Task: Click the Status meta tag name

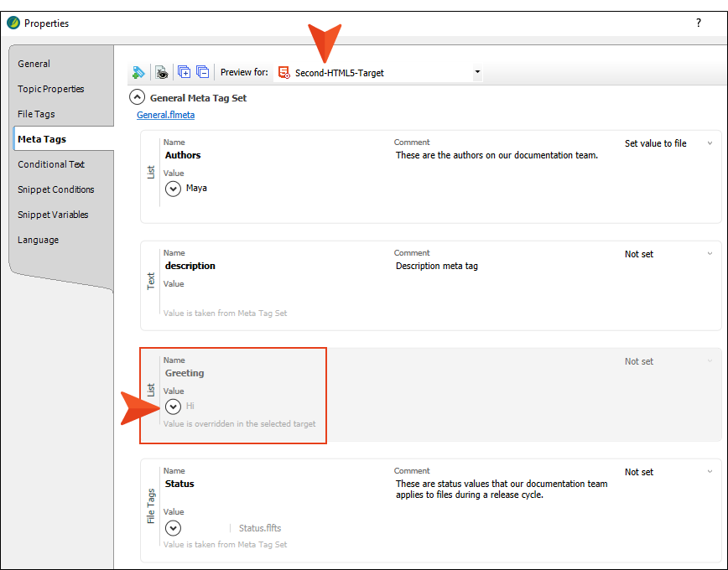Action: point(179,483)
